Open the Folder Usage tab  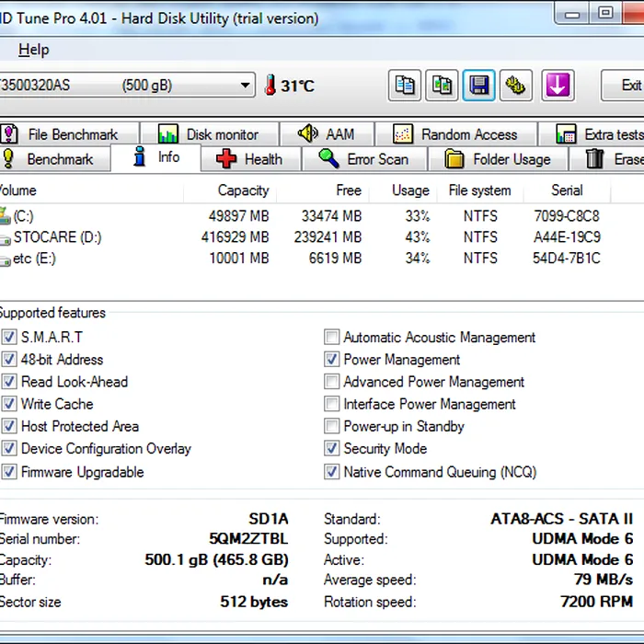pos(498,159)
